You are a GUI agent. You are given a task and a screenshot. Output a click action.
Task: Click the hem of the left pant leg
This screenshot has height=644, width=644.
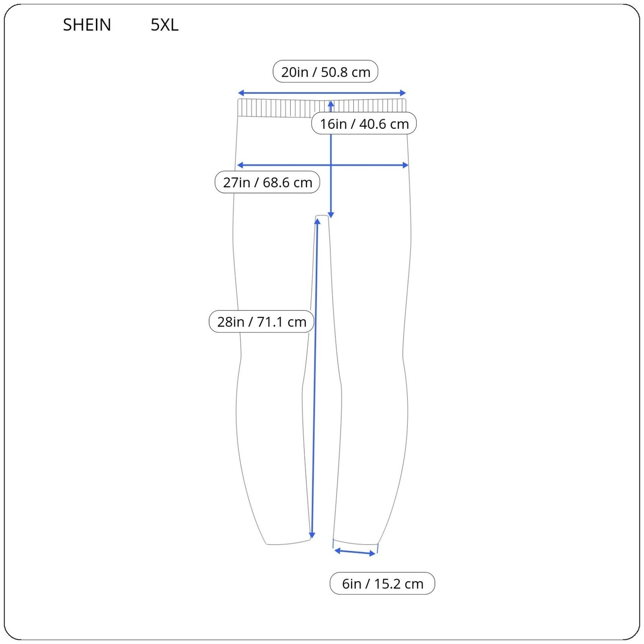[287, 543]
